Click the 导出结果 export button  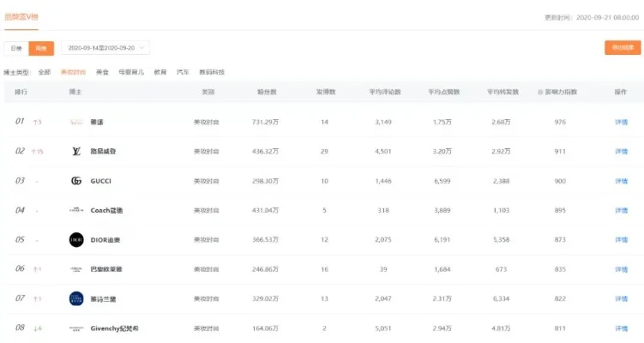623,48
